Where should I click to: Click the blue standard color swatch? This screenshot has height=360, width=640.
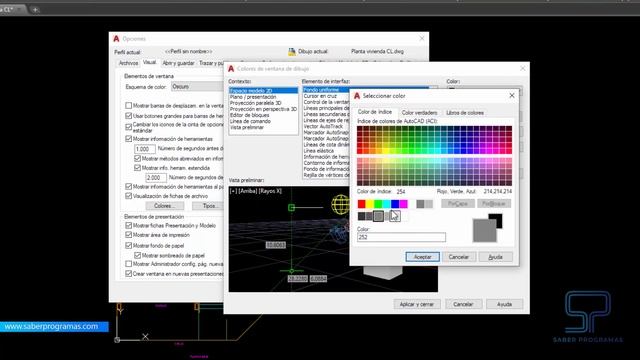[395, 204]
